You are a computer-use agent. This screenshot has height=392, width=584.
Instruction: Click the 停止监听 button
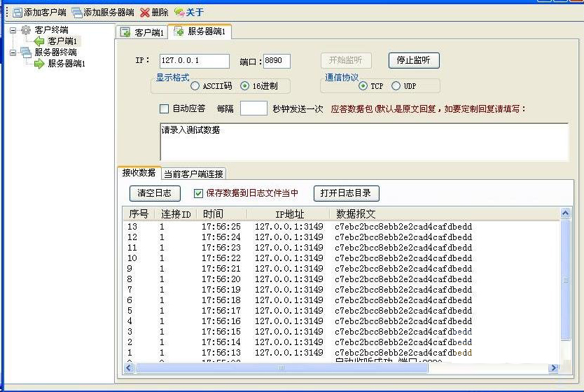tap(414, 60)
